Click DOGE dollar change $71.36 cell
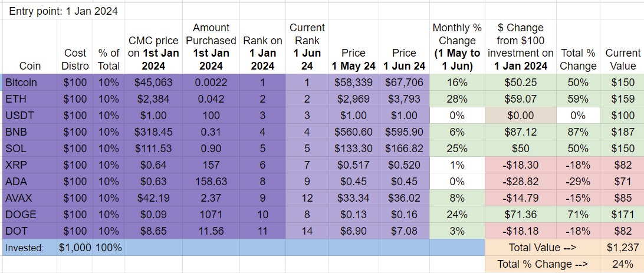This screenshot has width=644, height=273. (521, 214)
